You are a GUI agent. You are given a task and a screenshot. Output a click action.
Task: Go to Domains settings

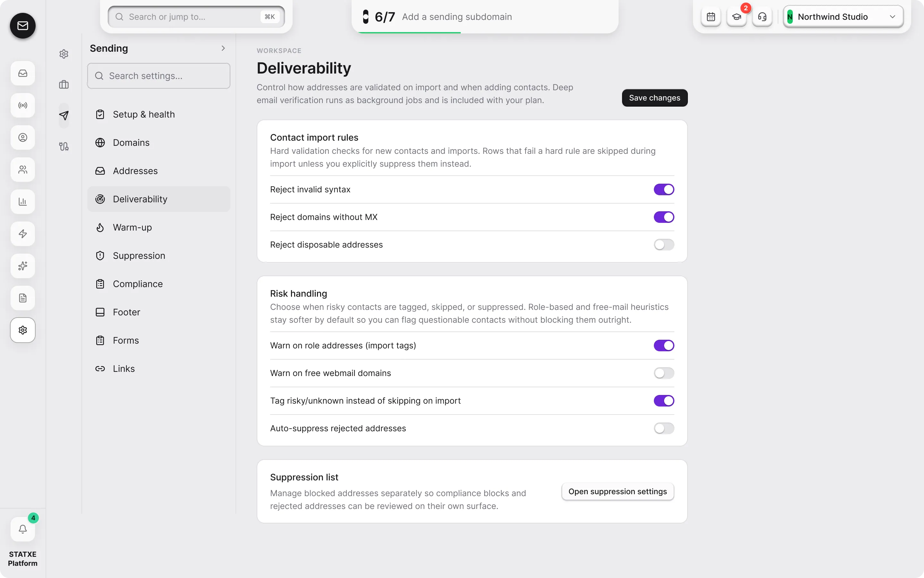point(158,143)
